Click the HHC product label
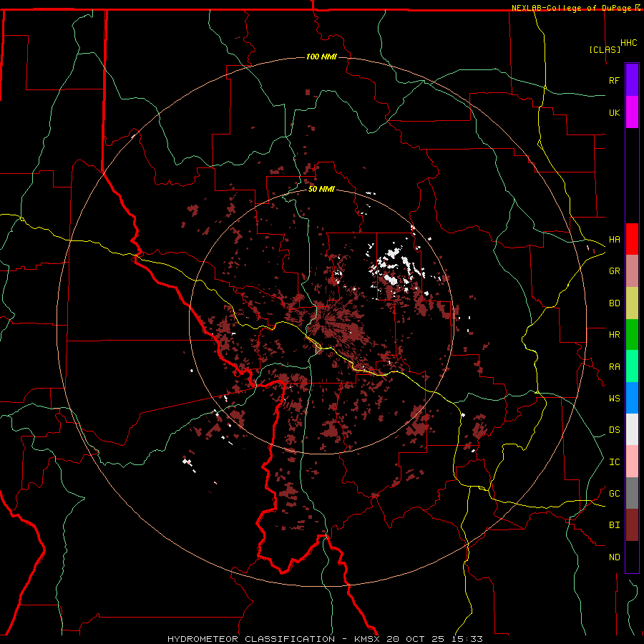This screenshot has height=644, width=644. pos(628,43)
